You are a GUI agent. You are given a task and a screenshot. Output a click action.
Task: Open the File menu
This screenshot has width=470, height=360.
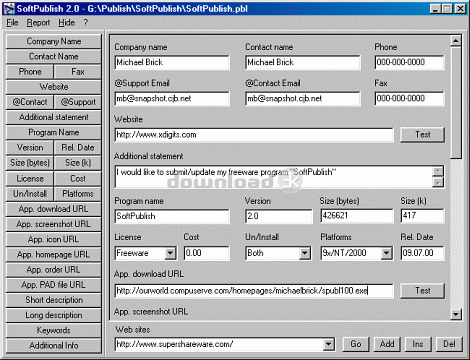click(12, 23)
